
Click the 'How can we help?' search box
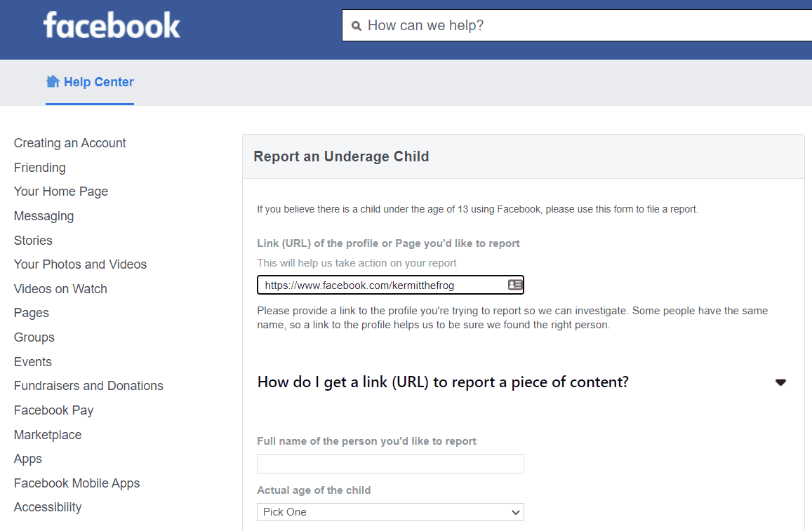(575, 26)
